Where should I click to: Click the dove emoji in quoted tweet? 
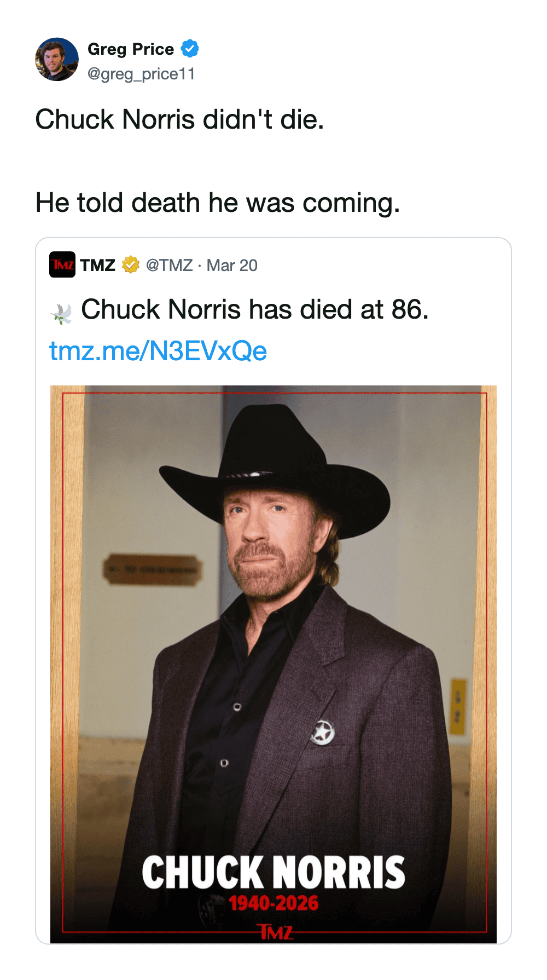point(62,314)
